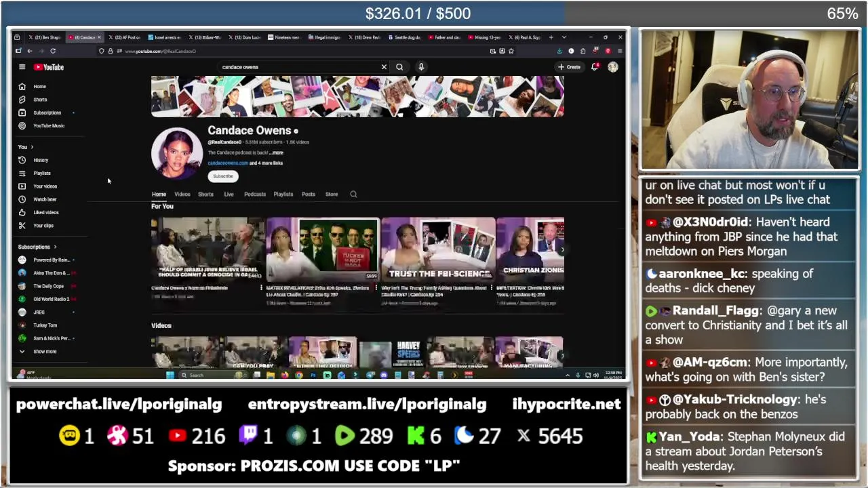The image size is (868, 488).
Task: Open Subscriptions in the sidebar
Action: coord(47,113)
